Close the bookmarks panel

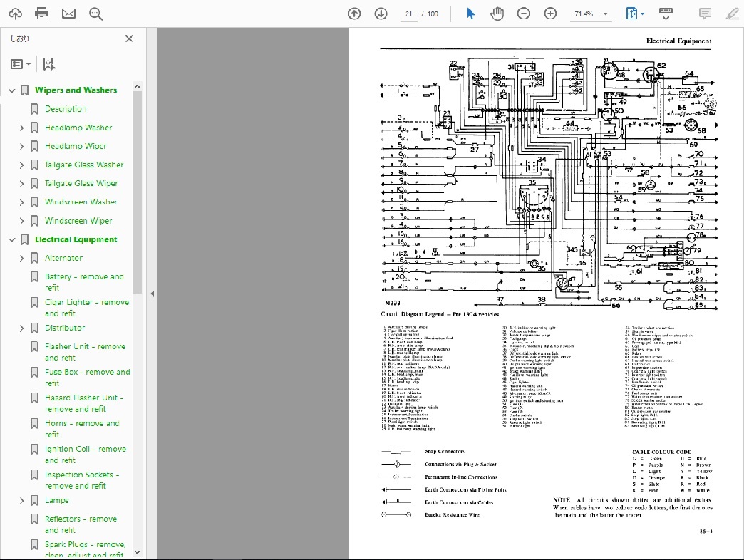[x=128, y=38]
